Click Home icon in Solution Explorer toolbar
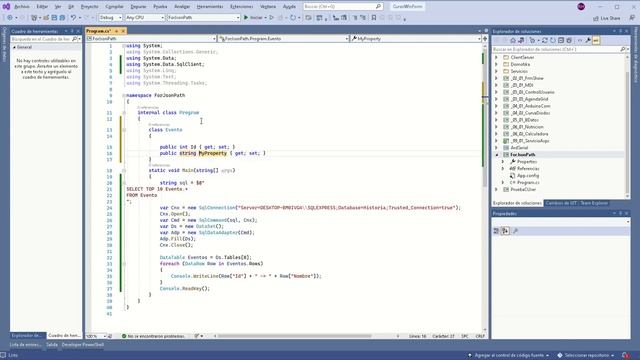 [513, 40]
